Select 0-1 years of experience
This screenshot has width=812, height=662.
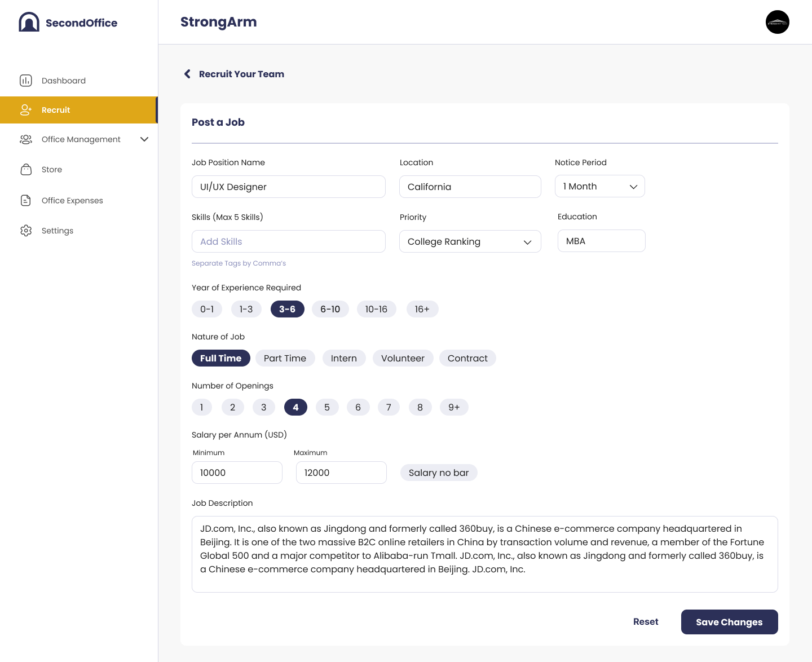pyautogui.click(x=207, y=309)
